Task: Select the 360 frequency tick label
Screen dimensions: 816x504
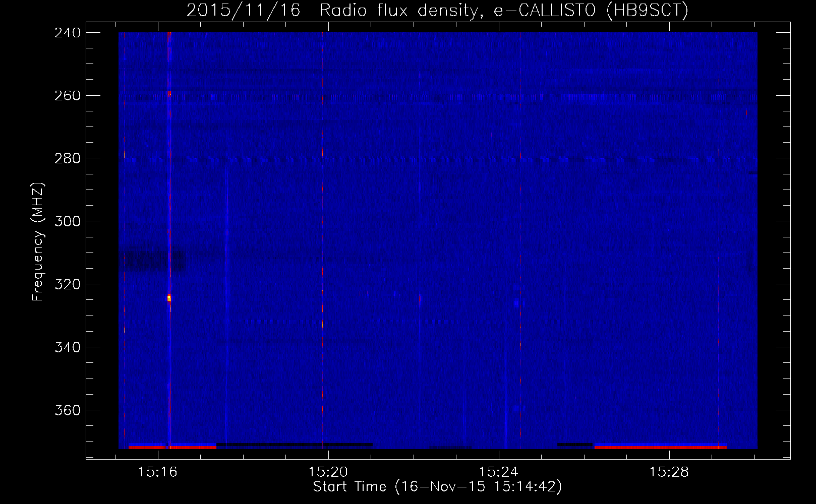Action: point(68,411)
